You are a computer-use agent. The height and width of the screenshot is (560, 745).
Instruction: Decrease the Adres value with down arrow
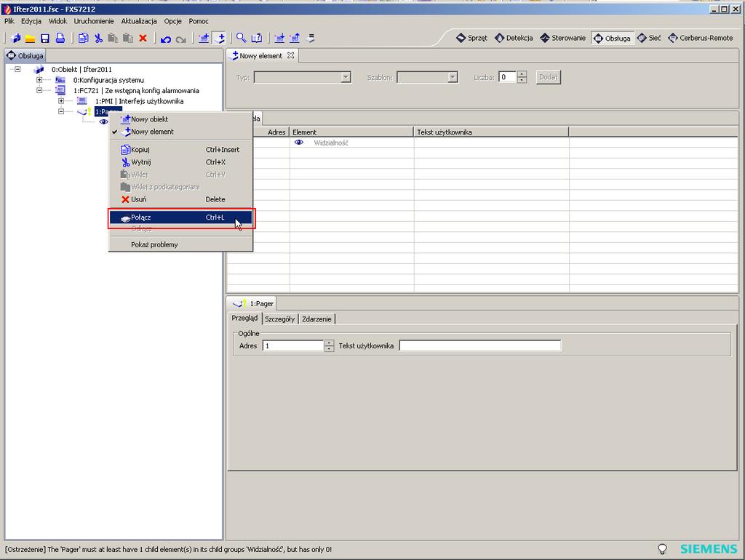coord(329,348)
